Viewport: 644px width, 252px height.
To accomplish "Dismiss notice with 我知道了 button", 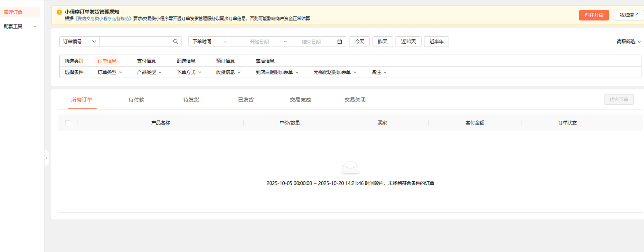I will [628, 15].
